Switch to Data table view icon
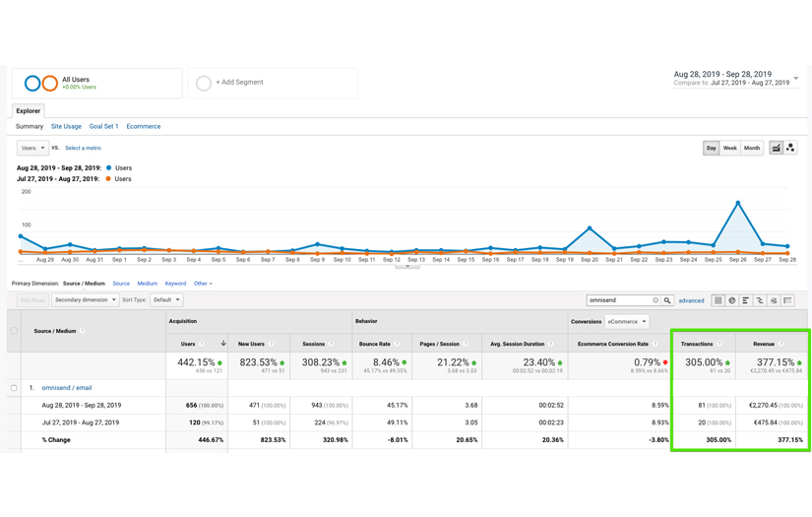Viewport: 812px width, 517px height. [718, 300]
